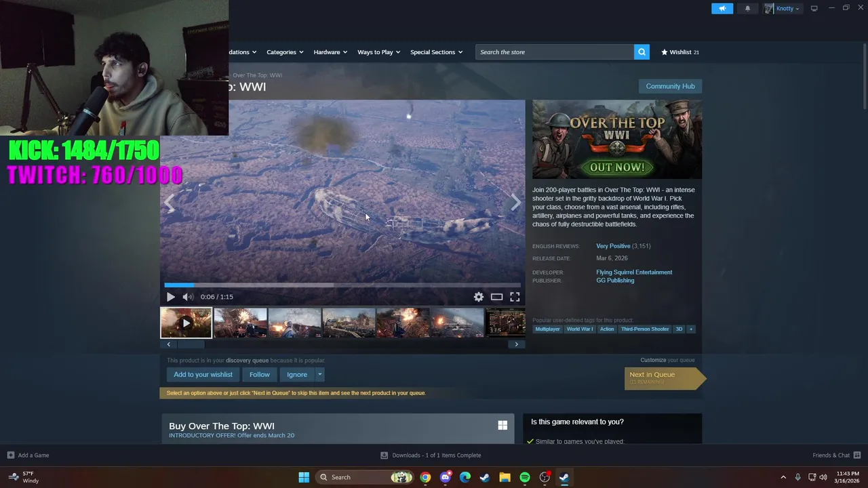Open Discord from taskbar
Image resolution: width=868 pixels, height=488 pixels.
point(446,477)
